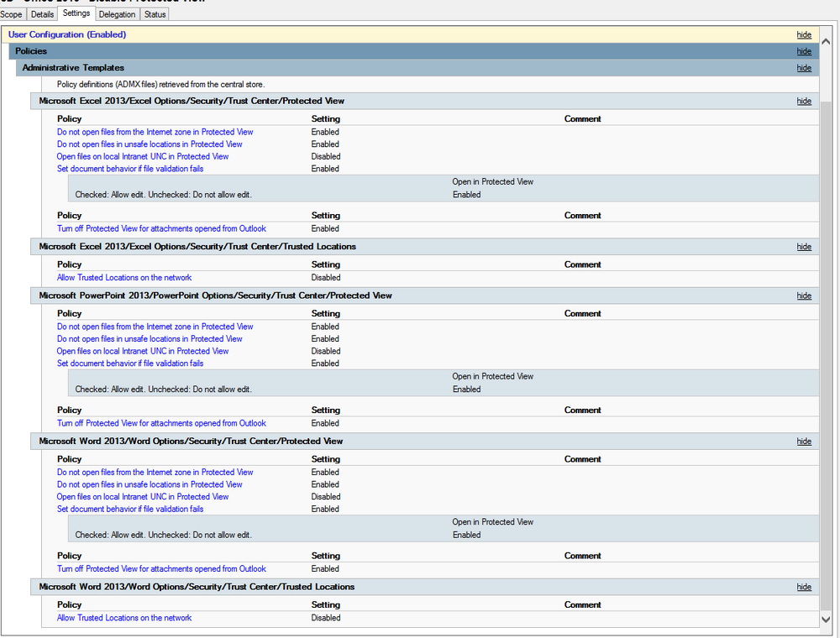The image size is (840, 638).
Task: Open Excel 'Set document behavior if file validation fails'
Action: [130, 169]
